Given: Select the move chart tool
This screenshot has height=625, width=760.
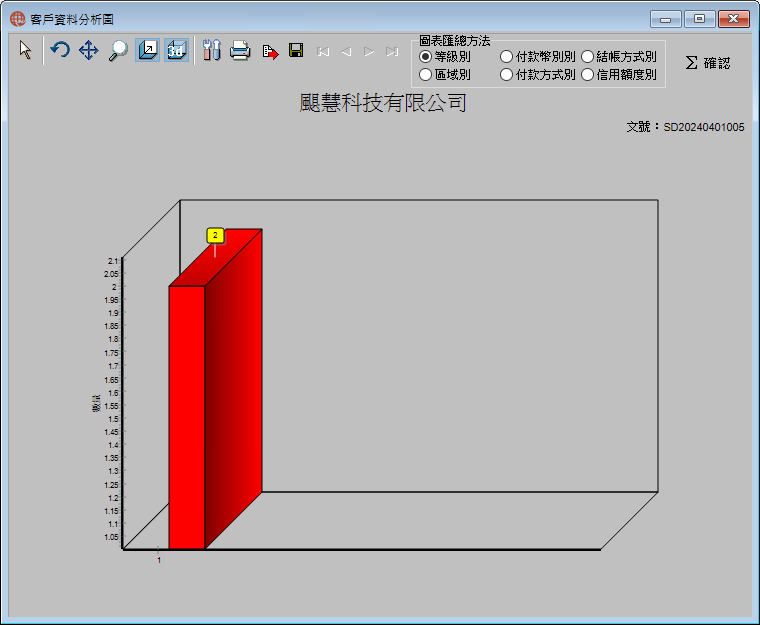Looking at the screenshot, I should pos(89,50).
